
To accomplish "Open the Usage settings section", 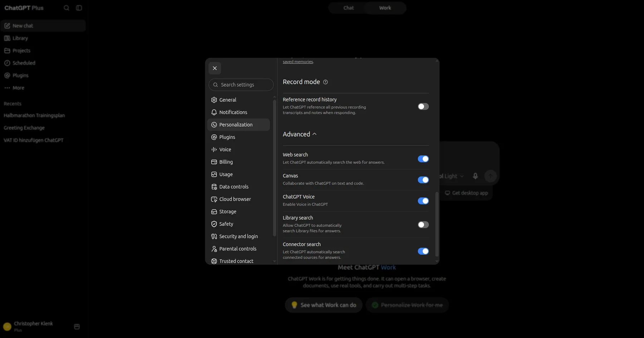I will click(239, 174).
